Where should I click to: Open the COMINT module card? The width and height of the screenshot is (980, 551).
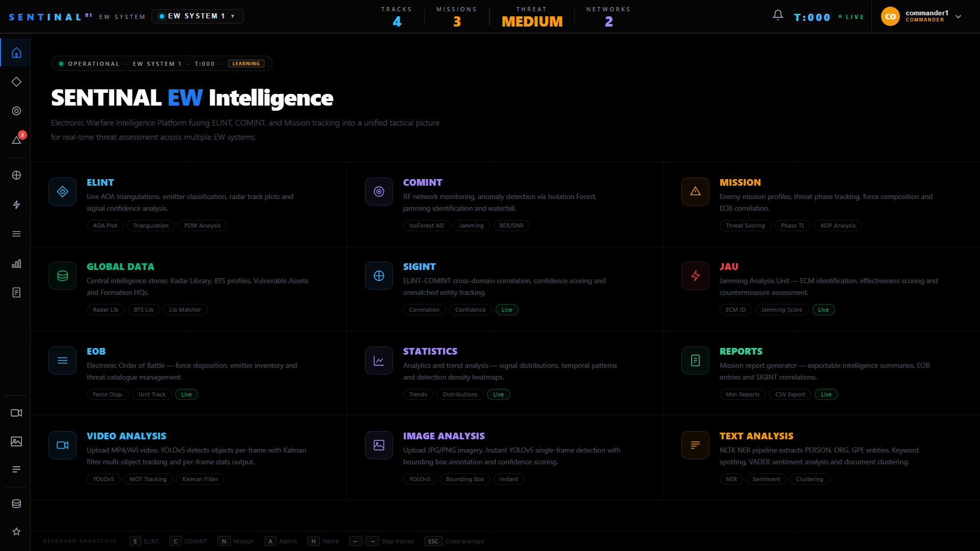point(505,205)
